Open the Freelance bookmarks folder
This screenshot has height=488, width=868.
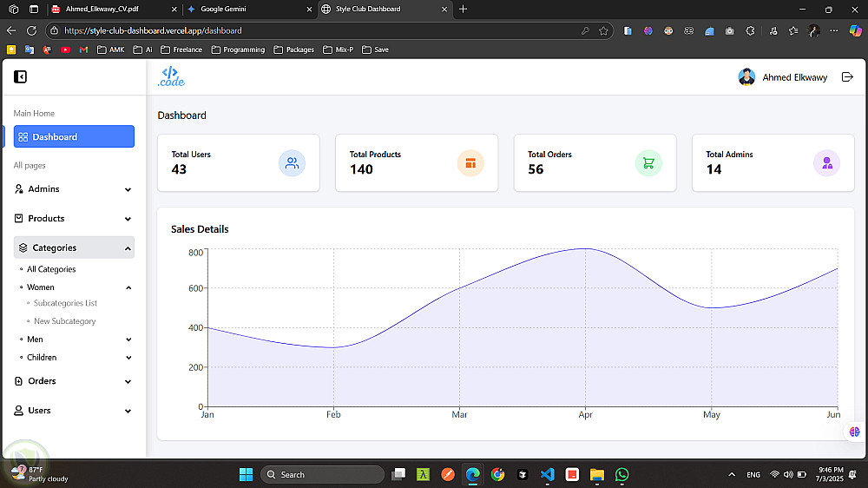point(181,49)
